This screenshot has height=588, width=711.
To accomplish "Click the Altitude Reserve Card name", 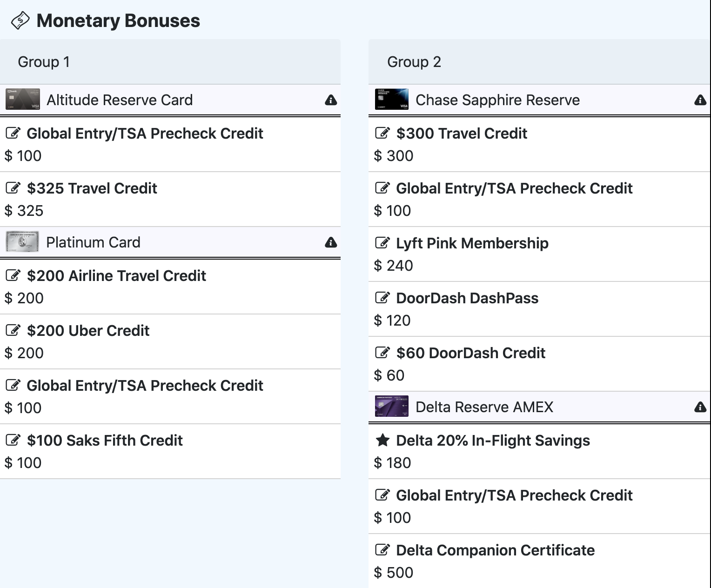I will [x=120, y=100].
